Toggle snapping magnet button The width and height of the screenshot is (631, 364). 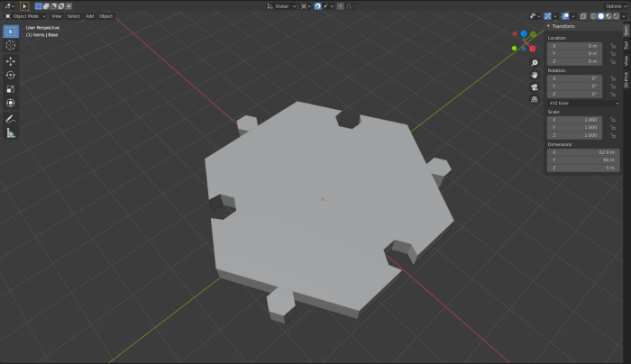(x=317, y=6)
